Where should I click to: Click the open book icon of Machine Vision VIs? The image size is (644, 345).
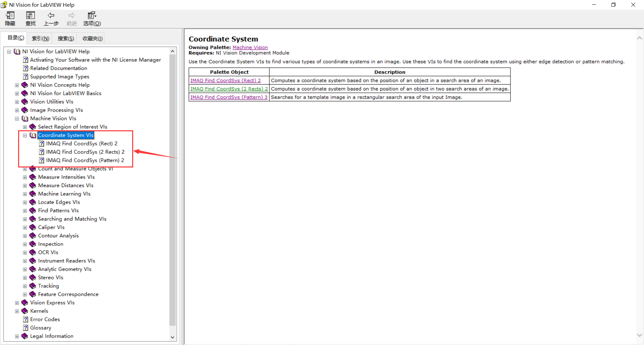25,119
